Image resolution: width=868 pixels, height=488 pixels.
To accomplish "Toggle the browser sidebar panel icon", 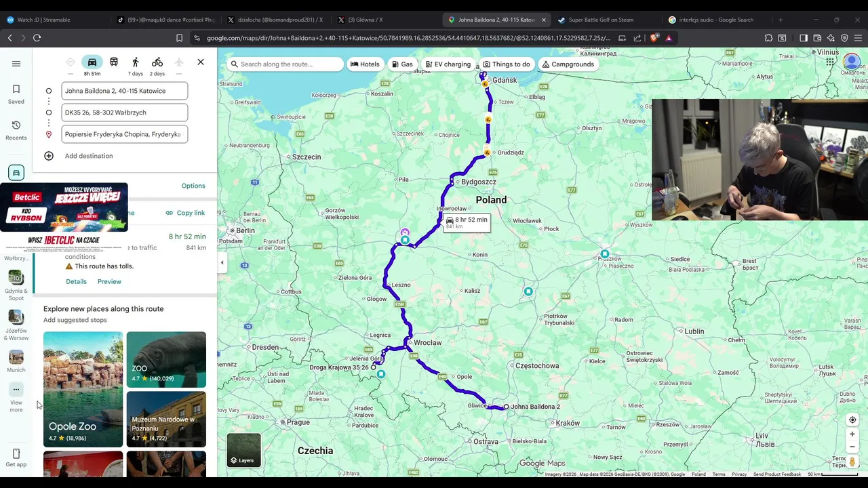I will coord(804,38).
